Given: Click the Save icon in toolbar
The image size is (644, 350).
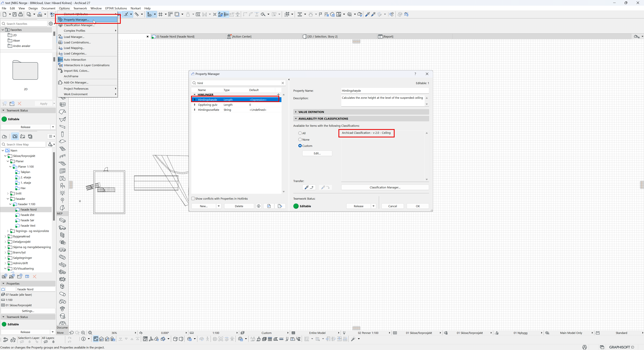Looking at the screenshot, I should [x=14, y=14].
